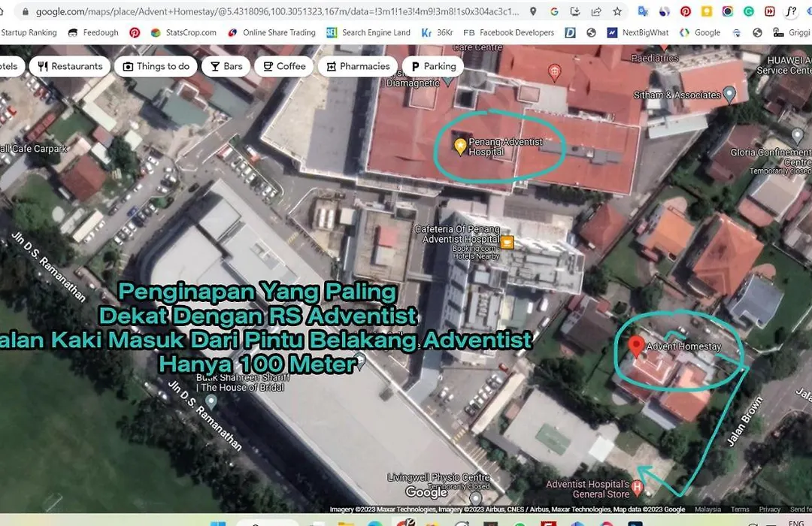
Task: Open the Google bookmark in bookmarks bar
Action: pyautogui.click(x=700, y=32)
